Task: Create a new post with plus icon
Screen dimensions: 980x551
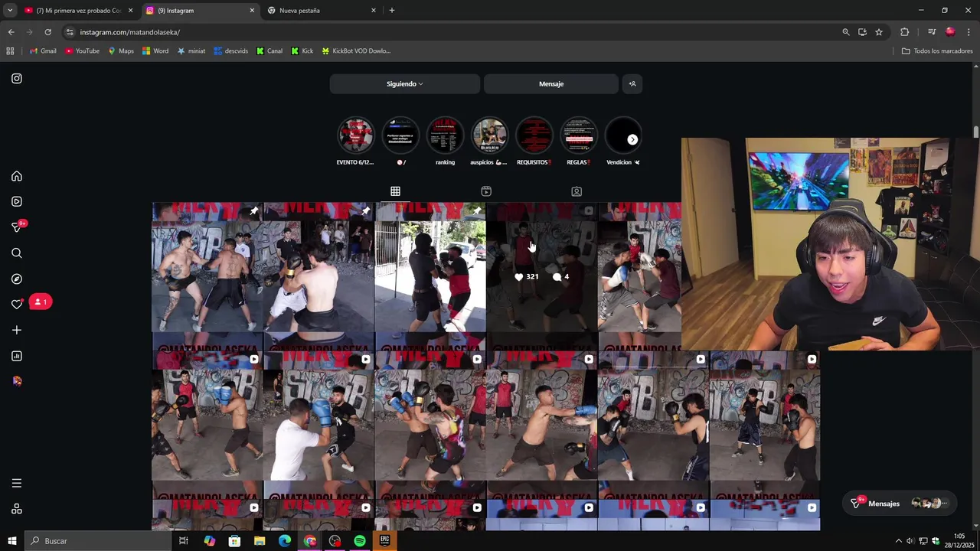Action: [x=17, y=330]
